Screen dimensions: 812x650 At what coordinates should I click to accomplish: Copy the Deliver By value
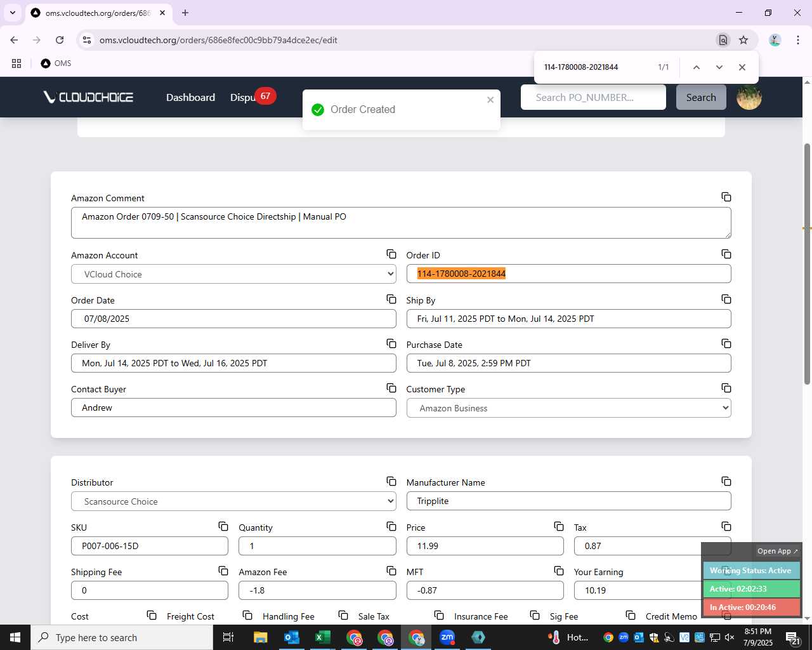click(391, 343)
